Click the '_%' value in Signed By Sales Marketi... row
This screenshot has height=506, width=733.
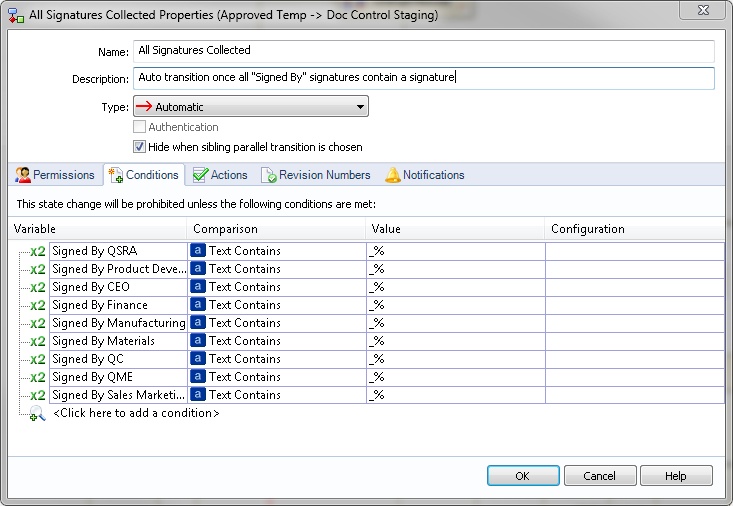pyautogui.click(x=377, y=395)
